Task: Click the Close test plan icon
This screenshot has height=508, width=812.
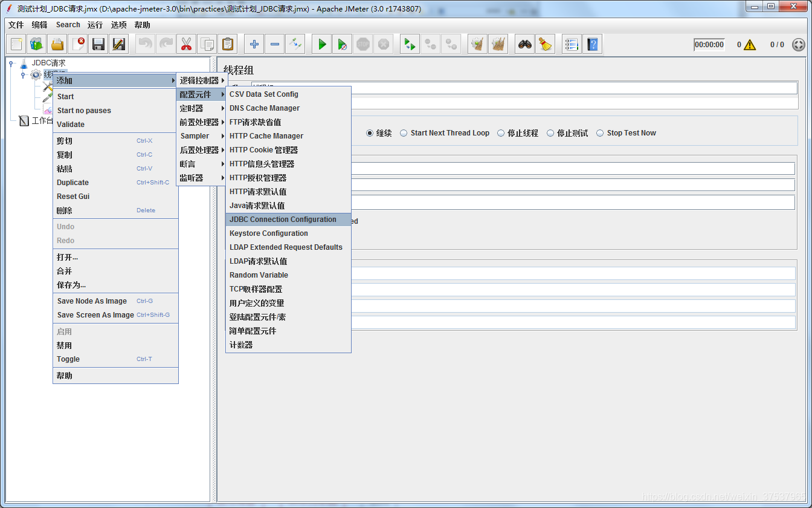Action: [78, 44]
